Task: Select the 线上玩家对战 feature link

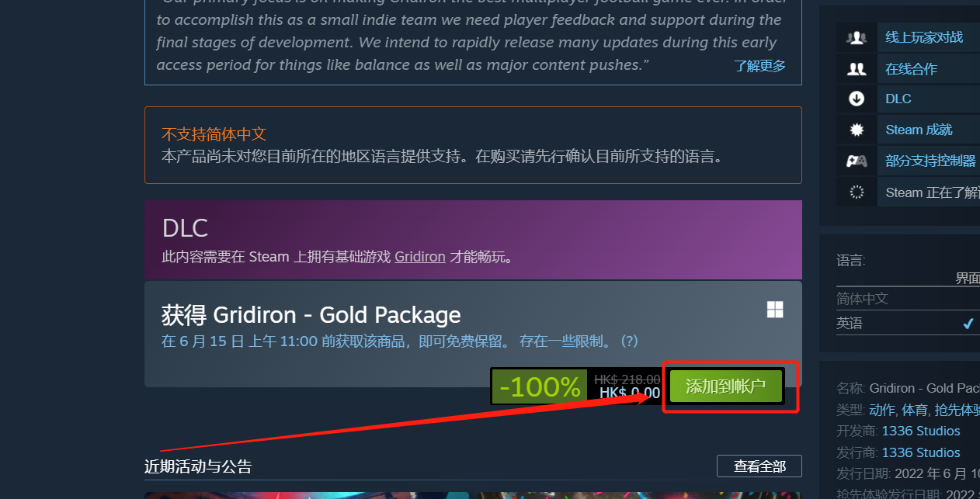Action: pos(924,37)
